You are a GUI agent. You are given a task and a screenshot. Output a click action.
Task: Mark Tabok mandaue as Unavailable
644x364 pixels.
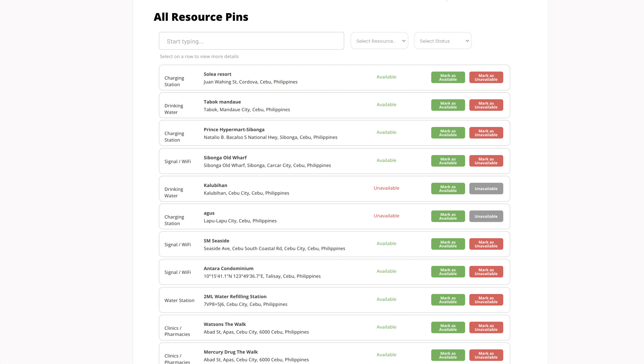486,105
